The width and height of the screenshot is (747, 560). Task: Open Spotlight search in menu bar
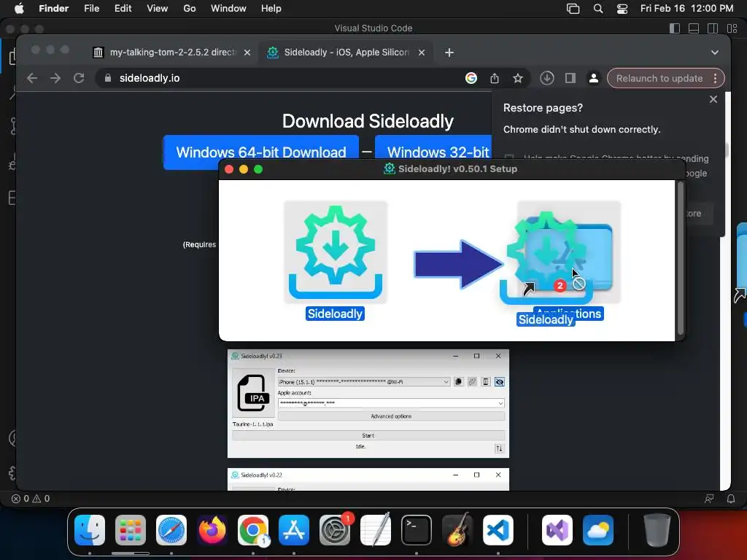click(598, 9)
